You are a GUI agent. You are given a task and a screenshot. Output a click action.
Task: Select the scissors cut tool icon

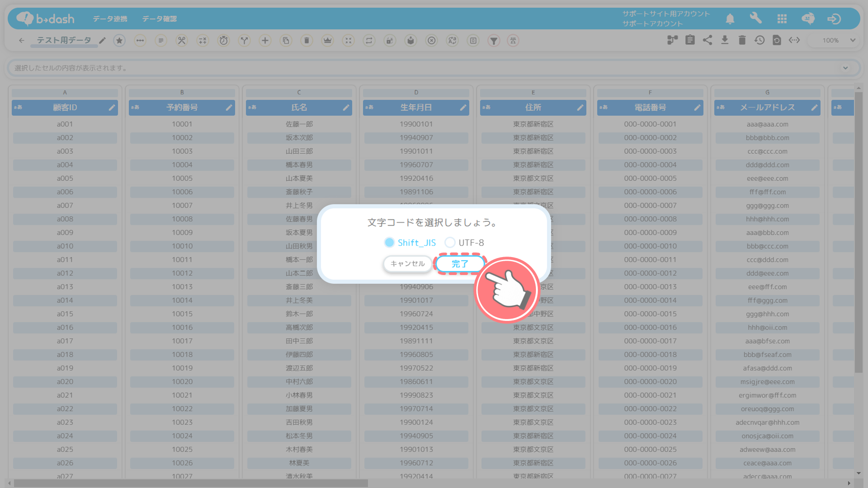182,40
